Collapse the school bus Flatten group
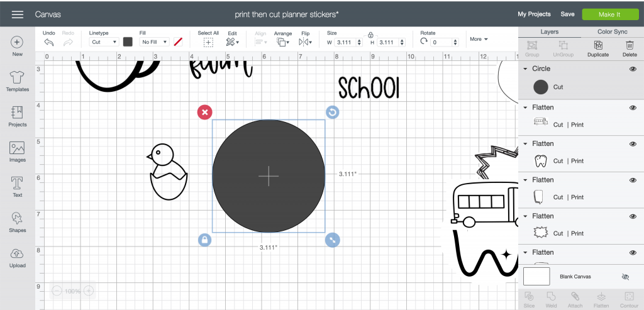Image resolution: width=644 pixels, height=310 pixels. [525, 108]
